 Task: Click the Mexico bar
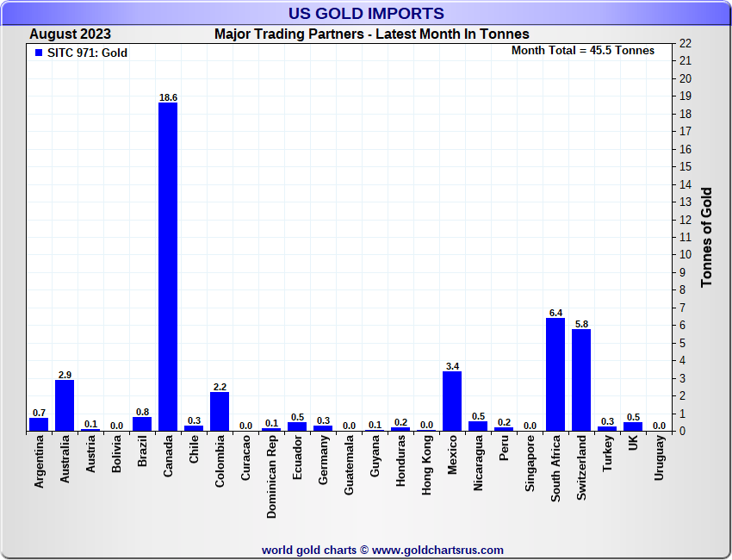coord(452,401)
